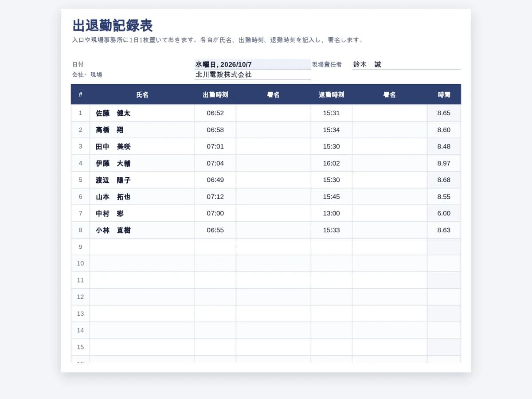Image resolution: width=532 pixels, height=399 pixels.
Task: Click hours value 6.00
Action: click(x=444, y=213)
